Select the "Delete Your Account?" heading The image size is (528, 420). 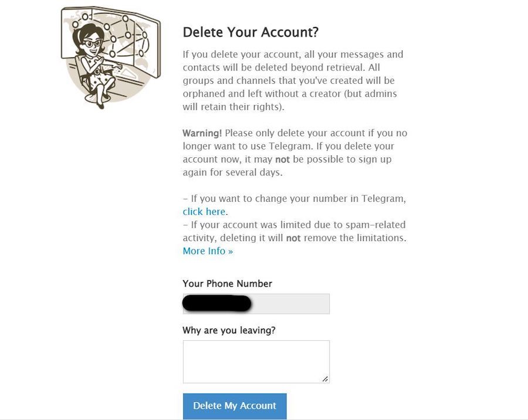pos(251,32)
